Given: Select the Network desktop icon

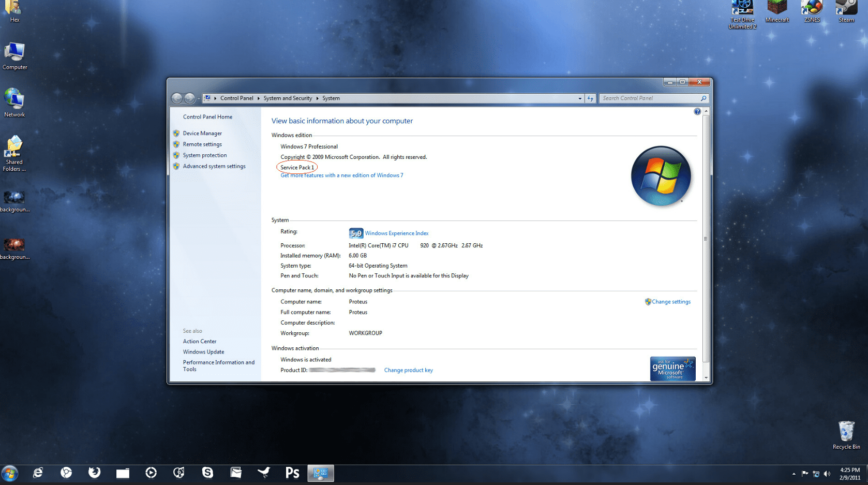Looking at the screenshot, I should (x=14, y=103).
